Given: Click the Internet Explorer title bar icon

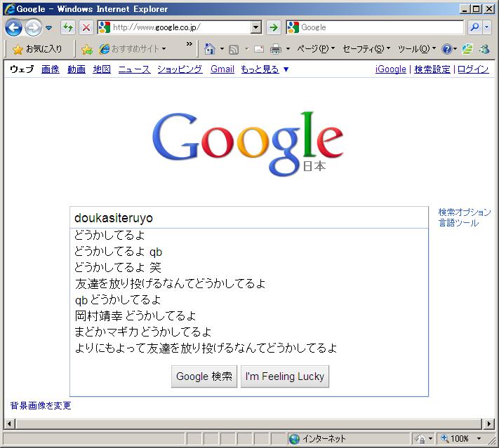Looking at the screenshot, I should pos(10,8).
